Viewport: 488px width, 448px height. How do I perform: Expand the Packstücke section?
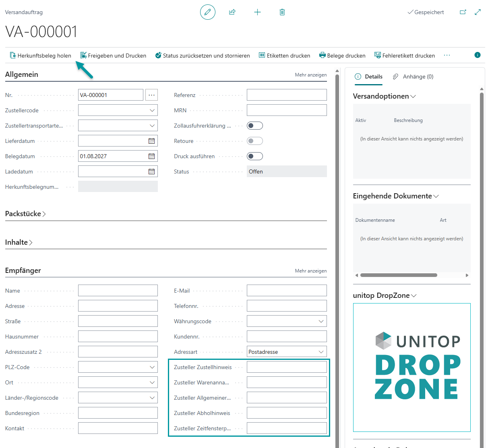[x=25, y=214]
